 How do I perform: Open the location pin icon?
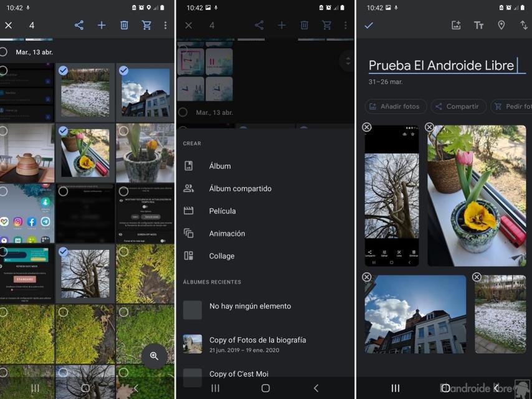[x=501, y=25]
